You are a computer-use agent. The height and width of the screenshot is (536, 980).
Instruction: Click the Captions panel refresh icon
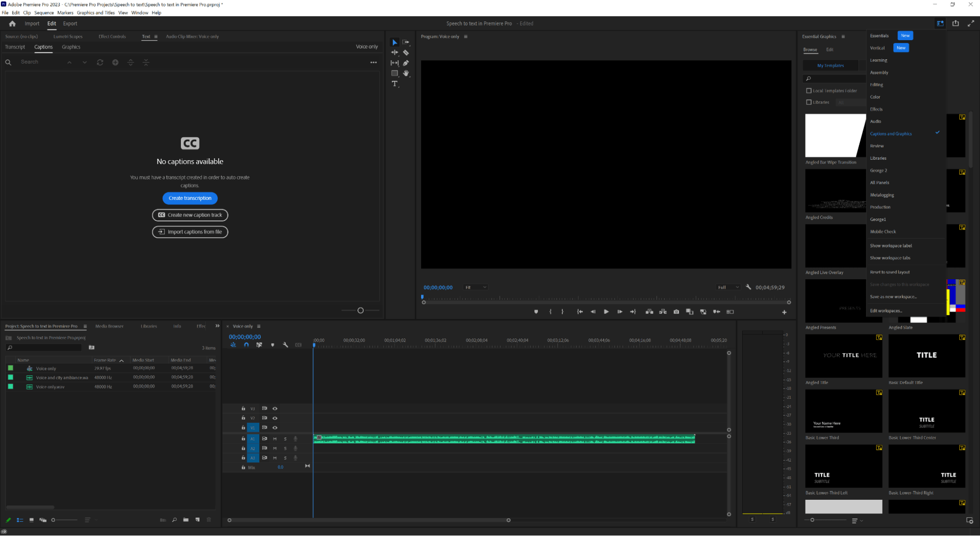click(x=100, y=62)
